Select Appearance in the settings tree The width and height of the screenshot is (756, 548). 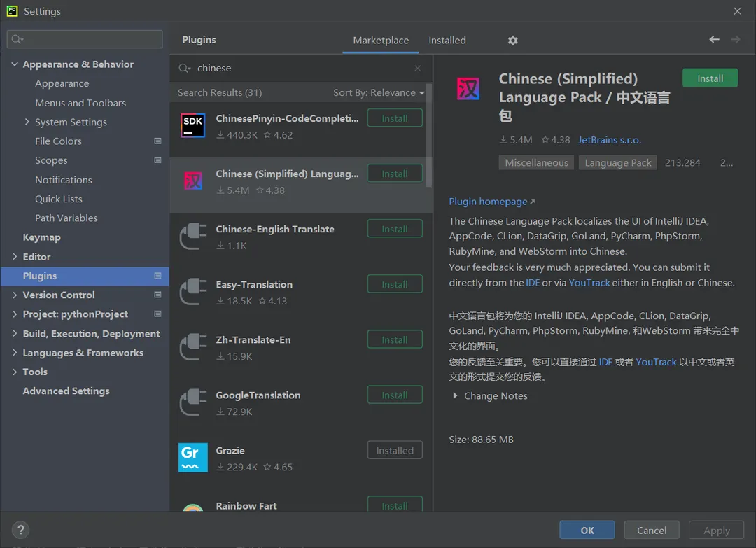pos(62,83)
